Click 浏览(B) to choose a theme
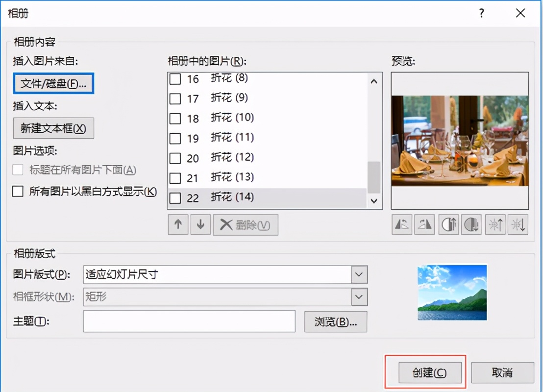The image size is (543, 392). tap(335, 321)
